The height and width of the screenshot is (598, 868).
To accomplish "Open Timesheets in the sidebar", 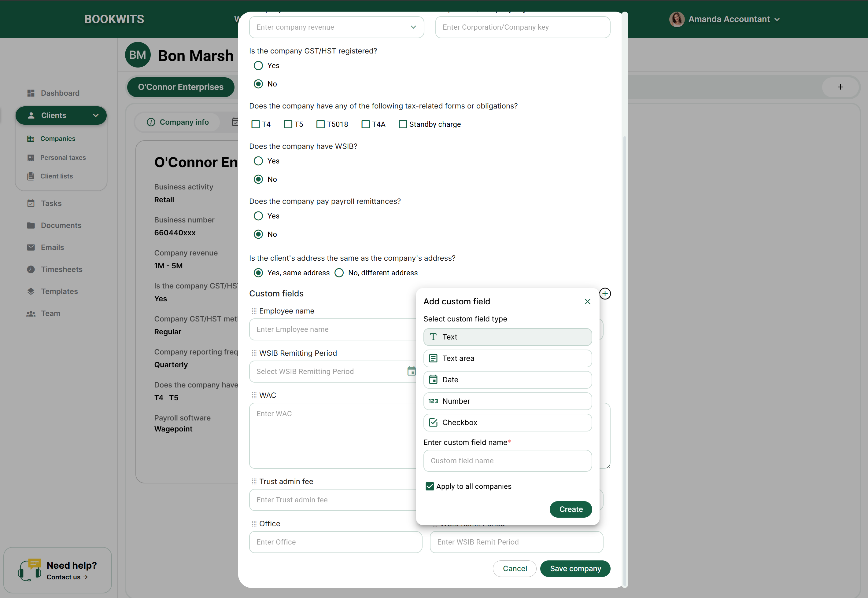I will click(54, 269).
